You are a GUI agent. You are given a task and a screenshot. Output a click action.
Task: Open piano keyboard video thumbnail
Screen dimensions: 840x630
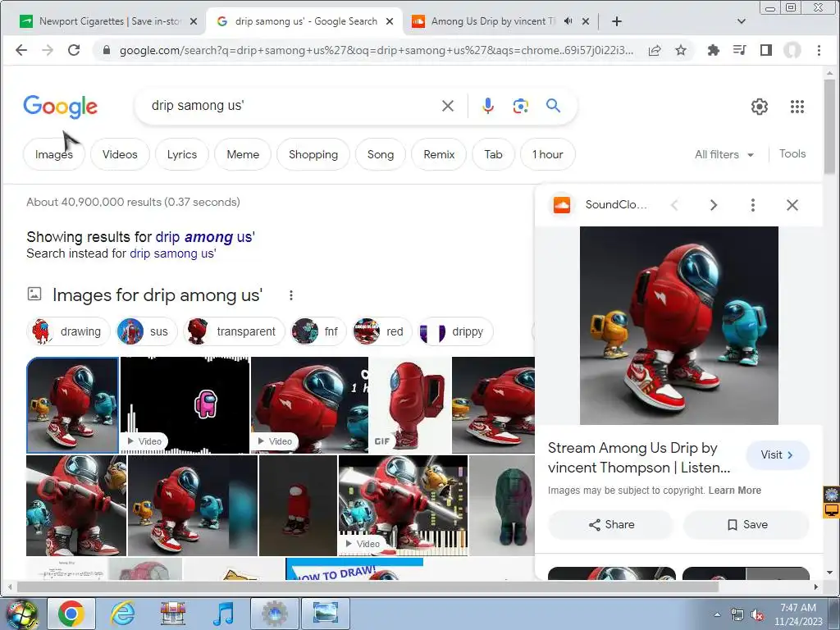point(403,505)
